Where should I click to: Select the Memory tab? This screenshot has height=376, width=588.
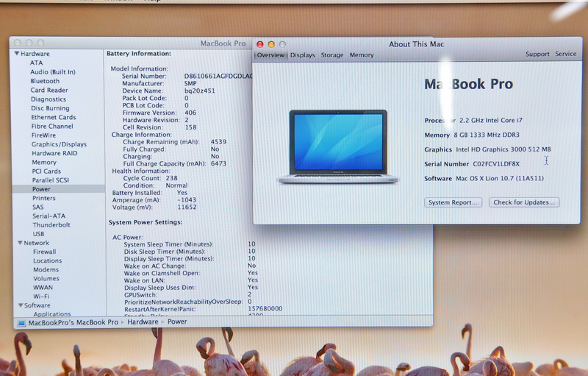point(362,55)
